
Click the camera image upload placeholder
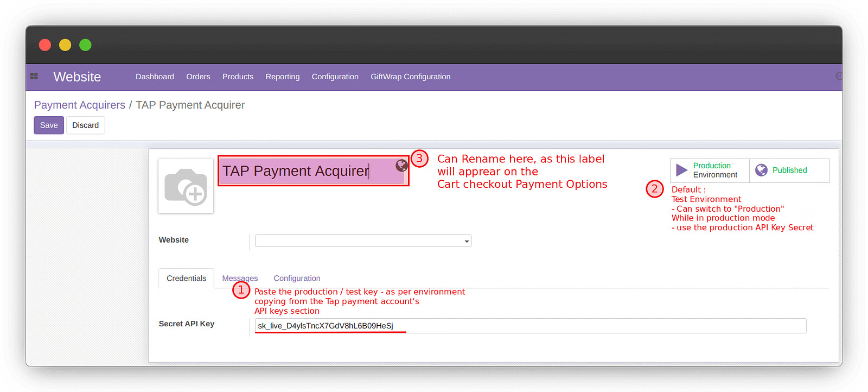tap(186, 186)
